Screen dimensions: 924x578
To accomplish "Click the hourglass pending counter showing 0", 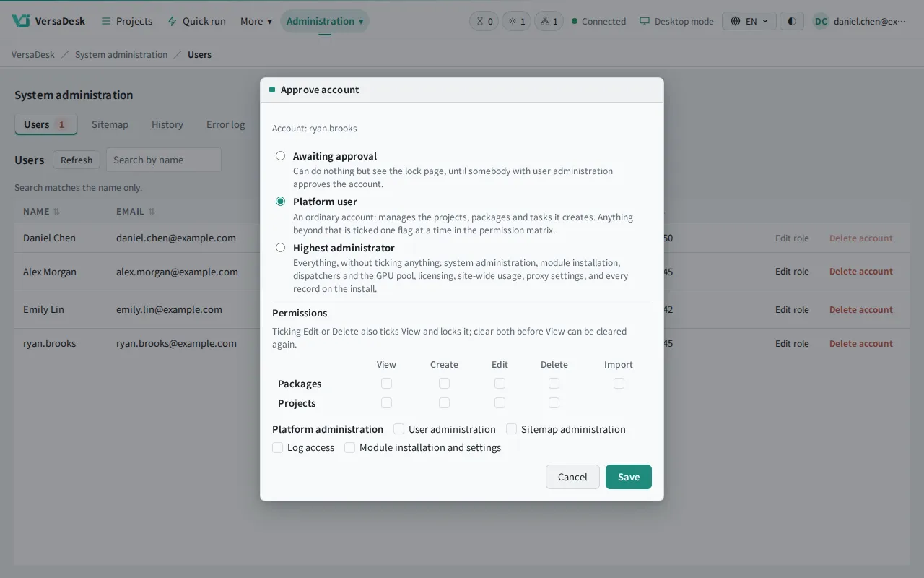I will (484, 21).
